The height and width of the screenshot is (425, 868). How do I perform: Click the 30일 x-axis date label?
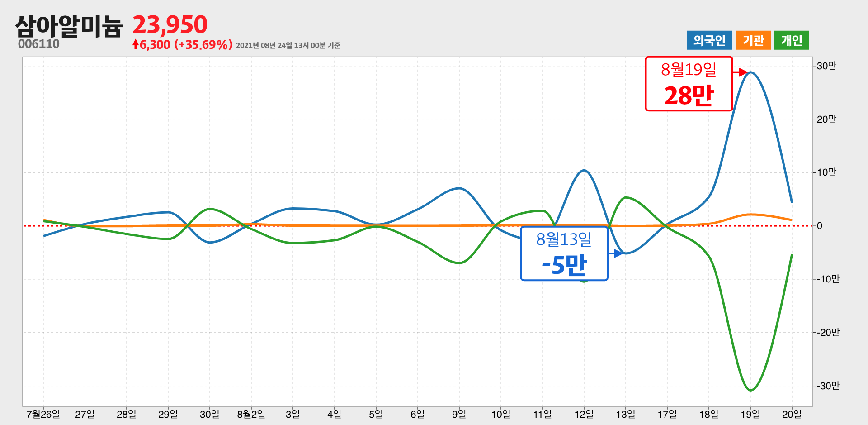tap(210, 414)
